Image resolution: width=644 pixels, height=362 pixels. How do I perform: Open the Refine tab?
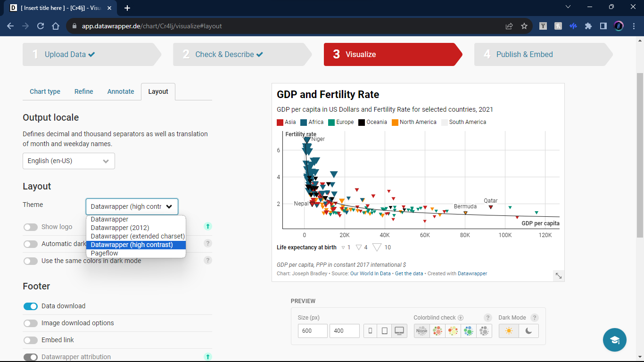(83, 91)
